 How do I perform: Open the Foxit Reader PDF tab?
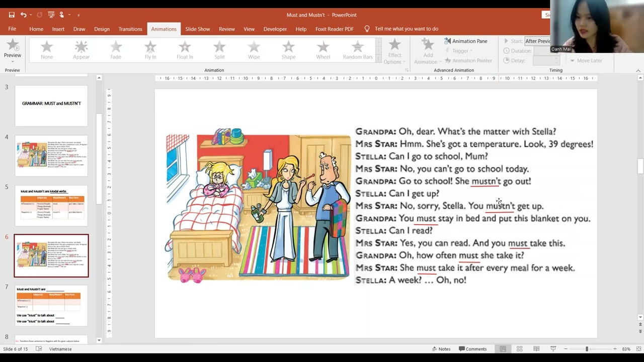pos(334,29)
